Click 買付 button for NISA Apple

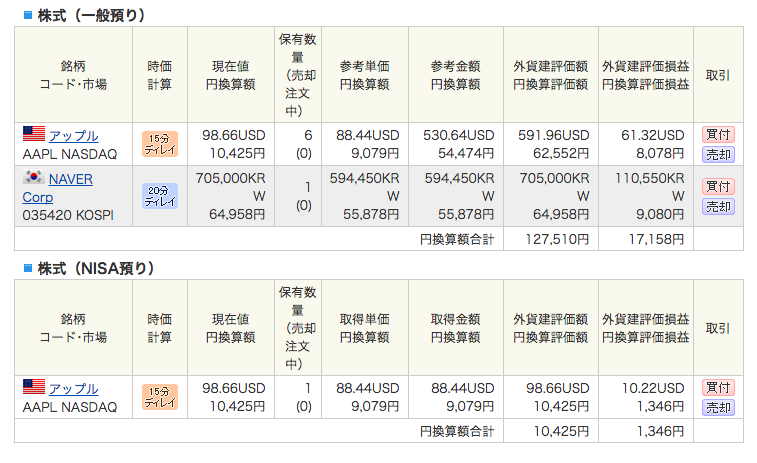(x=718, y=387)
